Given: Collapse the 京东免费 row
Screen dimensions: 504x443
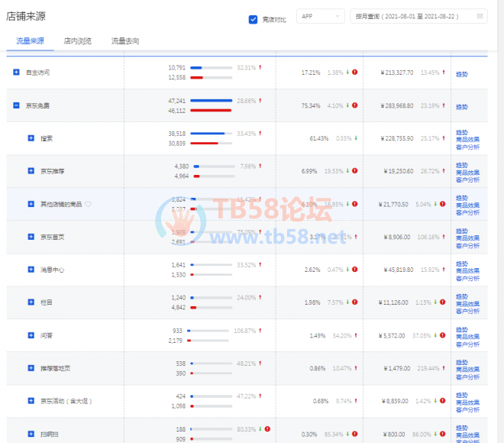Looking at the screenshot, I should pyautogui.click(x=16, y=105).
